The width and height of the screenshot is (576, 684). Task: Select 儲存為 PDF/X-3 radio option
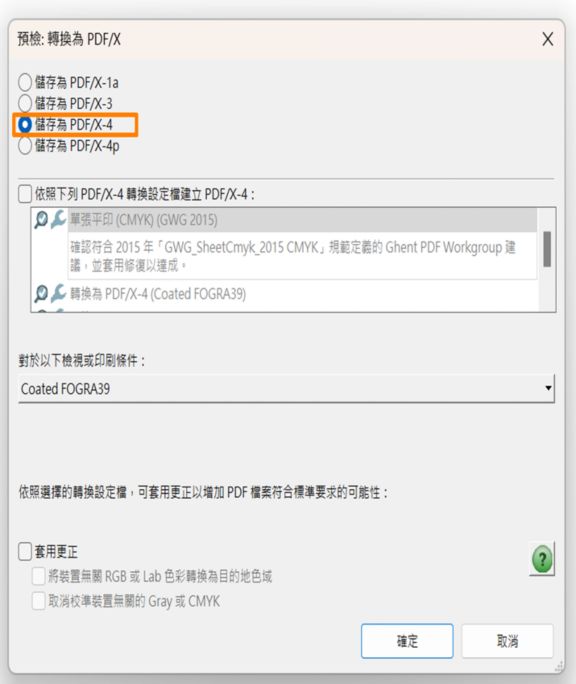point(25,103)
